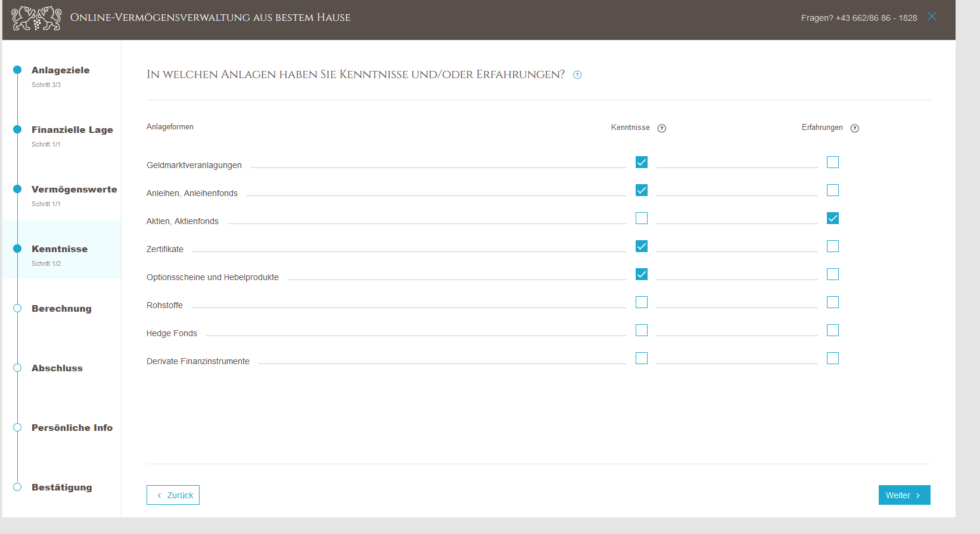
Task: Enable Kenntnisse for Aktien, Aktienfonds
Action: click(x=641, y=218)
